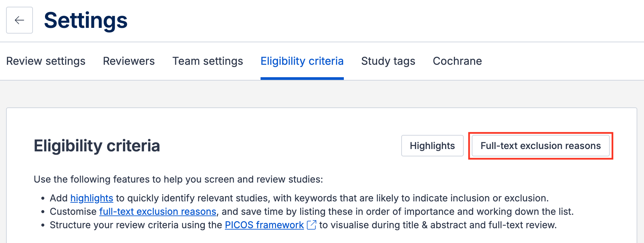Screen dimensions: 644x243
Task: Open the Study tags tab
Action: (x=388, y=61)
